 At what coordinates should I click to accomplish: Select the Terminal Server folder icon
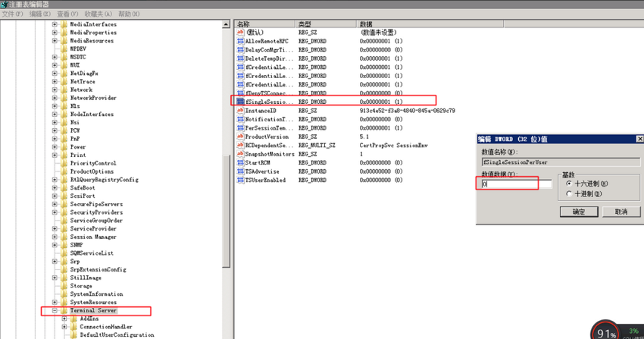[64, 311]
